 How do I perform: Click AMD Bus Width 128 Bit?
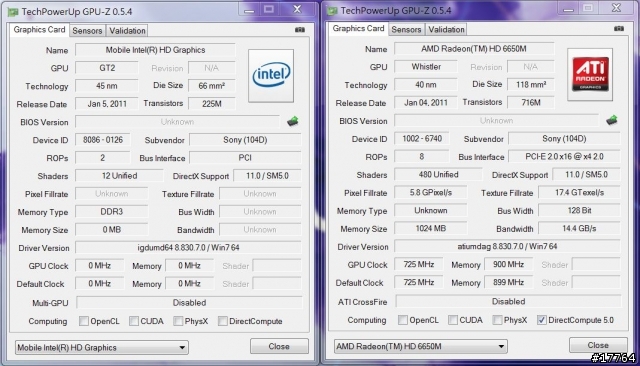(x=580, y=211)
